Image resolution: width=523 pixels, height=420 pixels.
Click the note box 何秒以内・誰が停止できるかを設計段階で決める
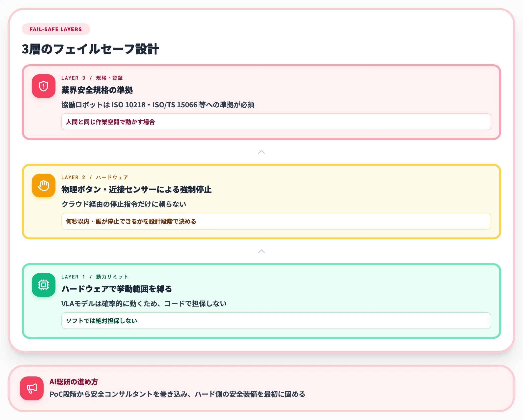click(x=276, y=221)
